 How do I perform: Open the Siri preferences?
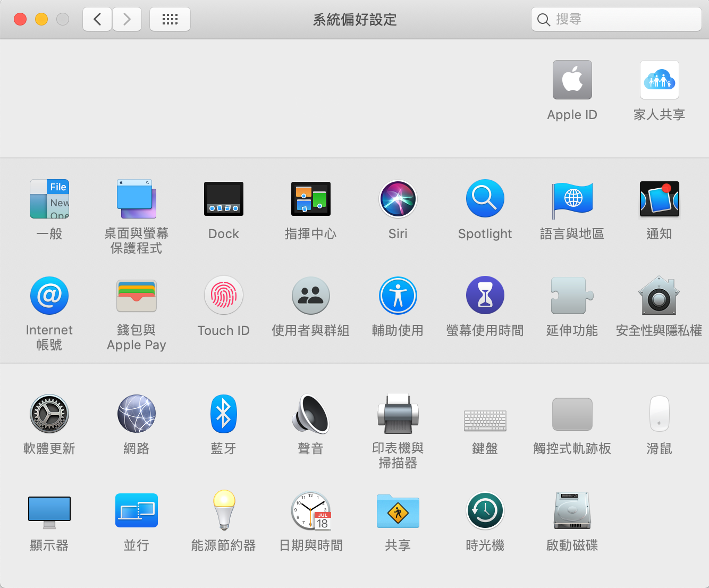coord(398,199)
